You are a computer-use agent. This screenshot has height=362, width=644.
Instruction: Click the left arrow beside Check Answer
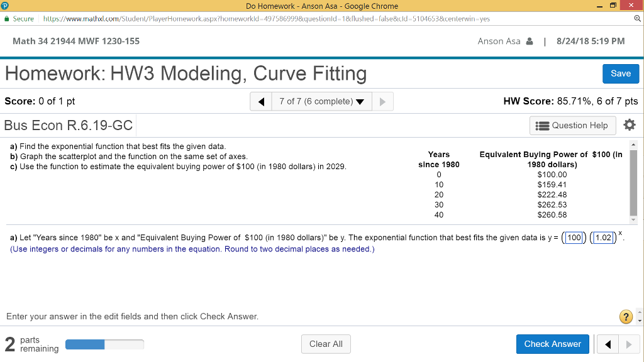click(x=607, y=344)
